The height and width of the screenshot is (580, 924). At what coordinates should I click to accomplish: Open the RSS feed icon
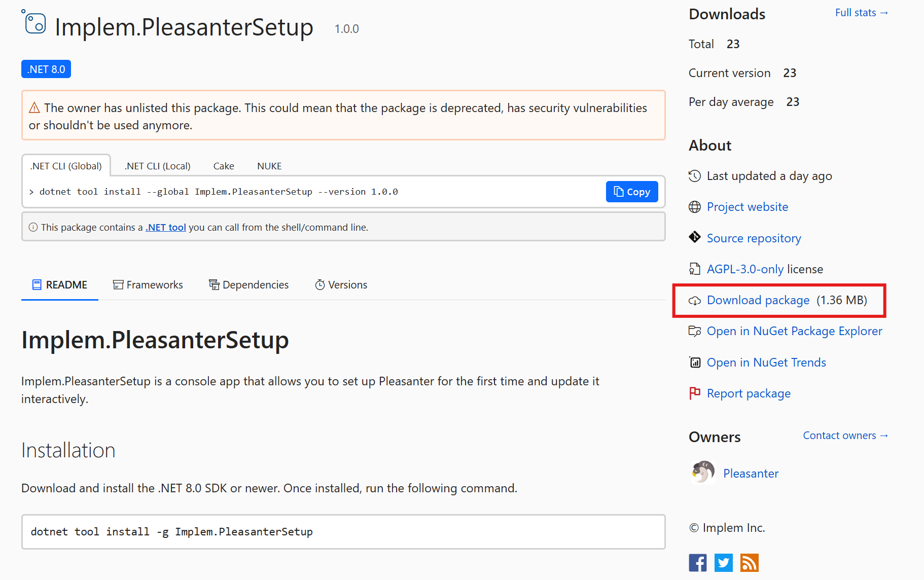750,563
